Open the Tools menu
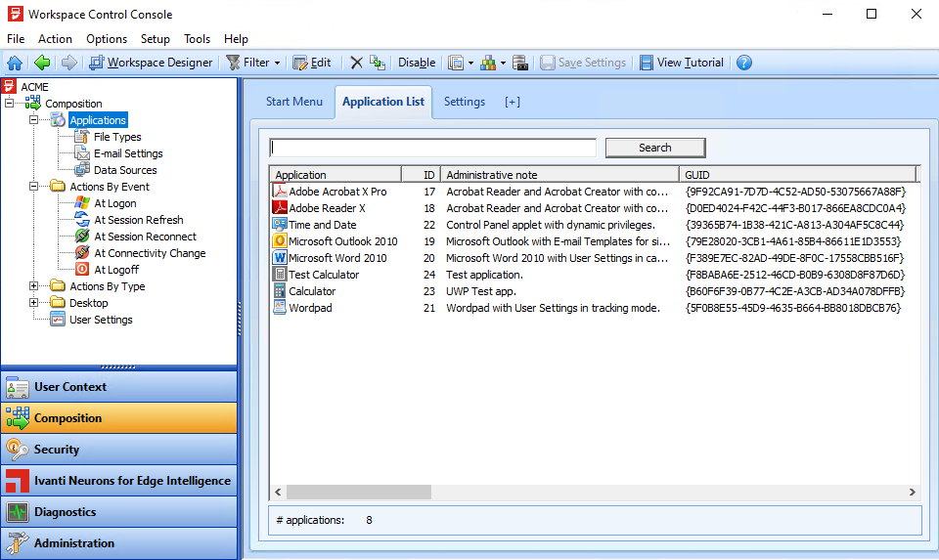Viewport: 939px width, 560px height. 197,39
